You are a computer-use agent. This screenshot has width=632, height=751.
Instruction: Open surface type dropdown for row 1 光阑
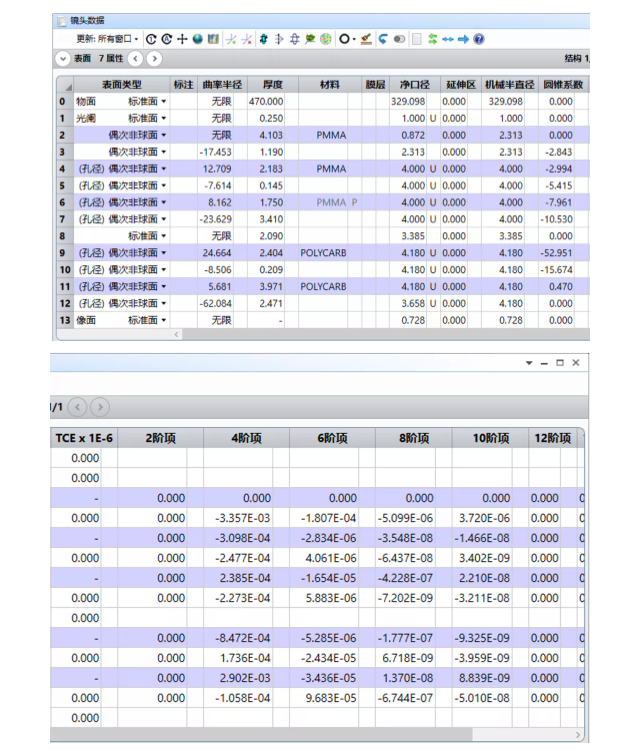[x=164, y=118]
